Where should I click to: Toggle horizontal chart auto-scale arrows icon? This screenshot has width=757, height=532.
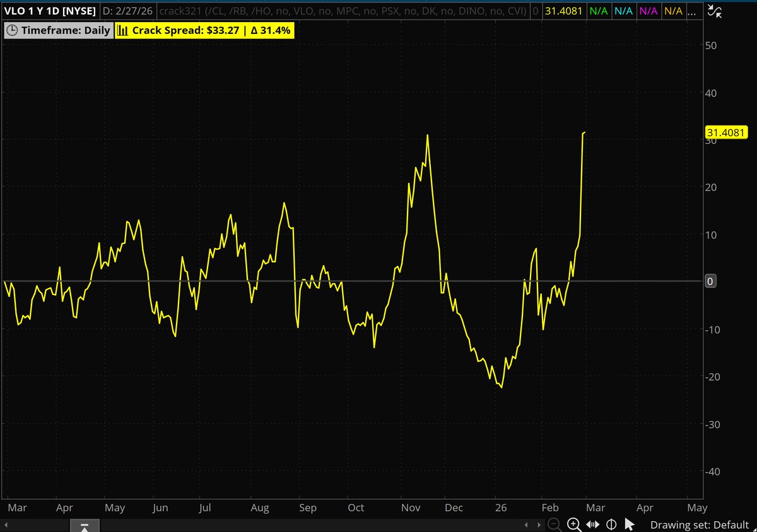tap(593, 524)
